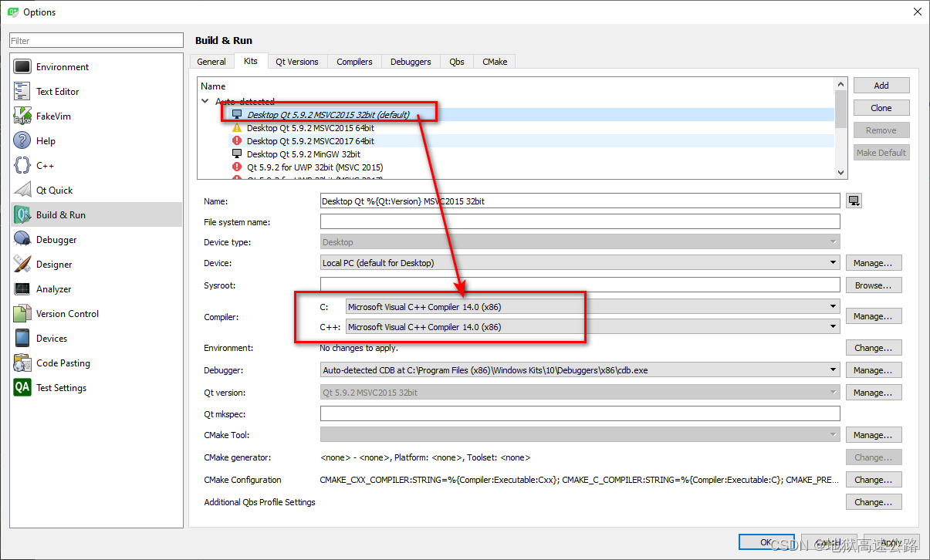Open the Analyzer category icon

[x=22, y=289]
